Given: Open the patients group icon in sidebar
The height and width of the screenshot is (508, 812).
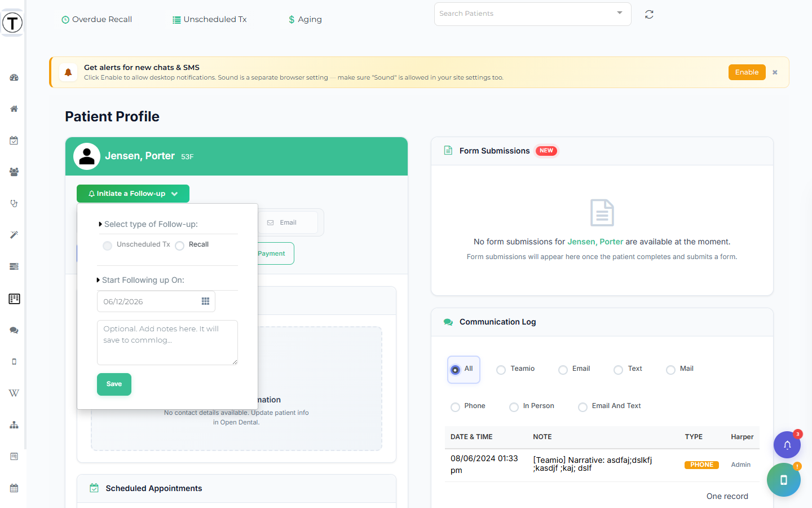Looking at the screenshot, I should coord(14,172).
